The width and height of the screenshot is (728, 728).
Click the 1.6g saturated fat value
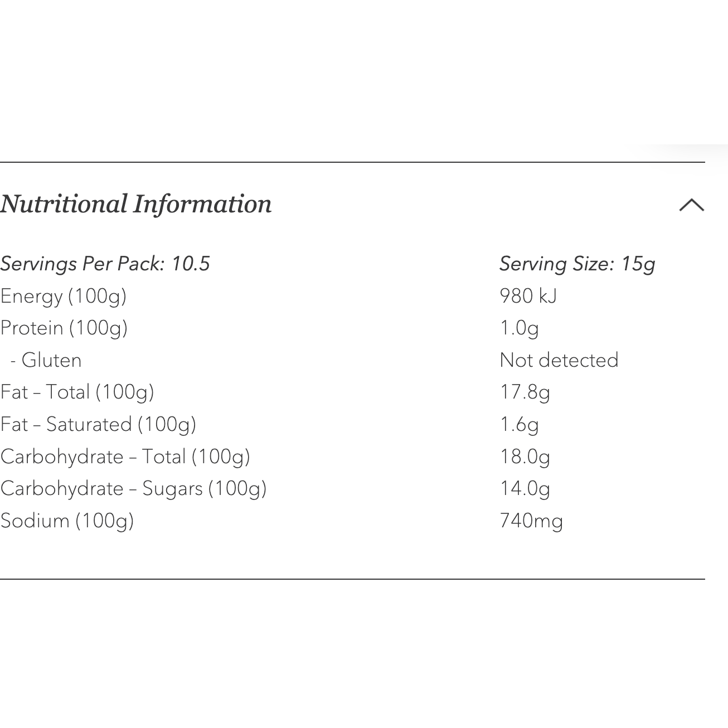(x=520, y=424)
